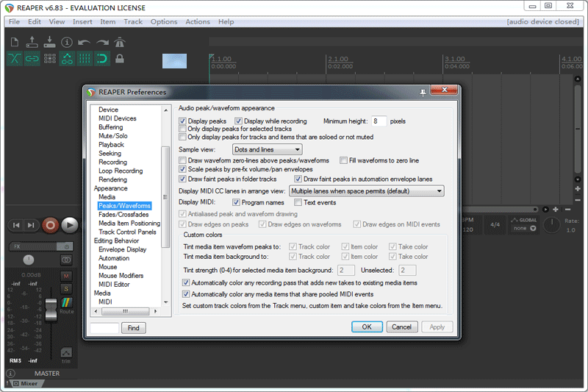588x392 pixels.
Task: Click the Find button
Action: (x=133, y=328)
